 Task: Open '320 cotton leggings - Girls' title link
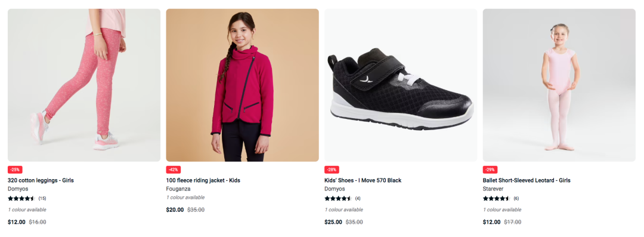coord(41,180)
